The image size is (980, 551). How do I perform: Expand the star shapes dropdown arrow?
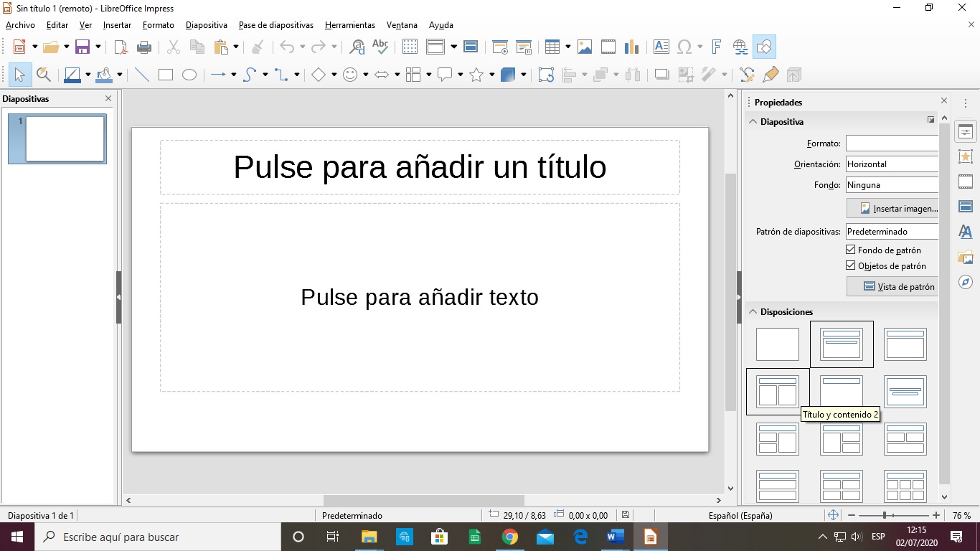[x=491, y=75]
